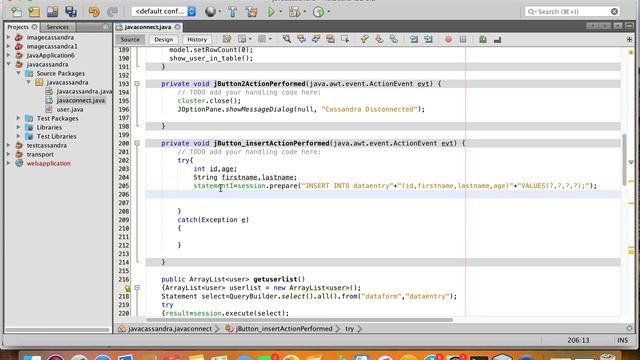The width and height of the screenshot is (640, 360).
Task: Click the red Start Macro Recording icon
Action: [448, 39]
